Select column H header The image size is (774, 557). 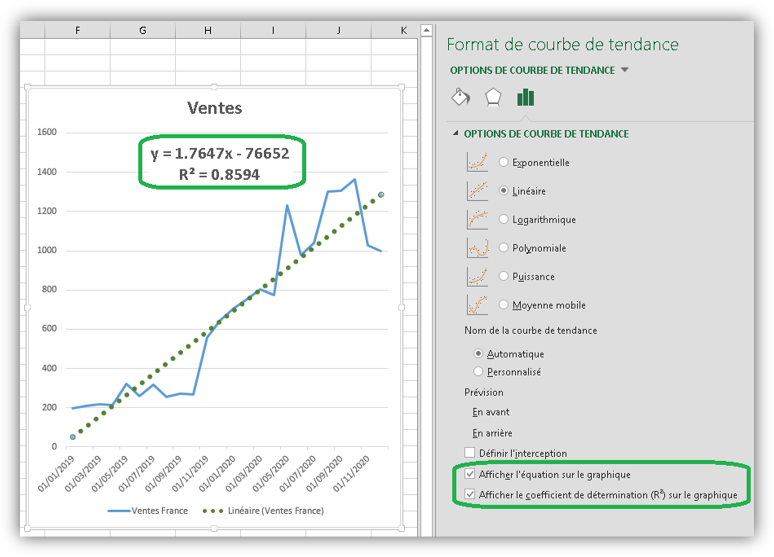coord(208,31)
